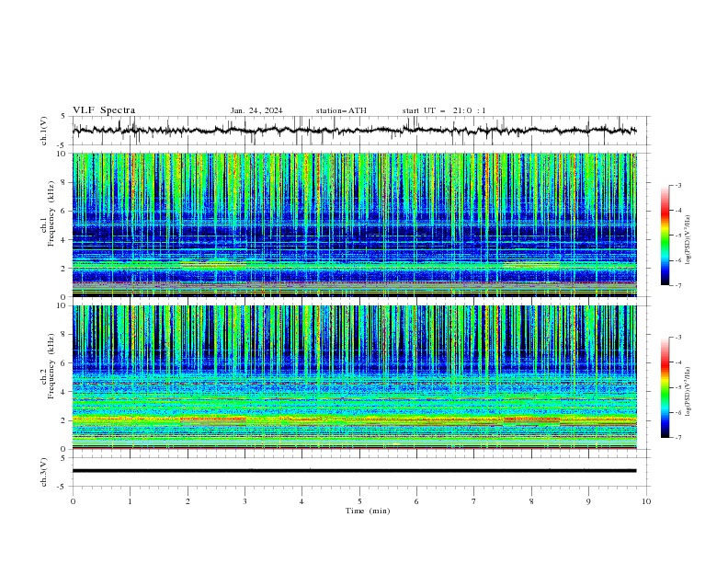Click the "-3" tick on ch.2 color bar

coord(677,338)
